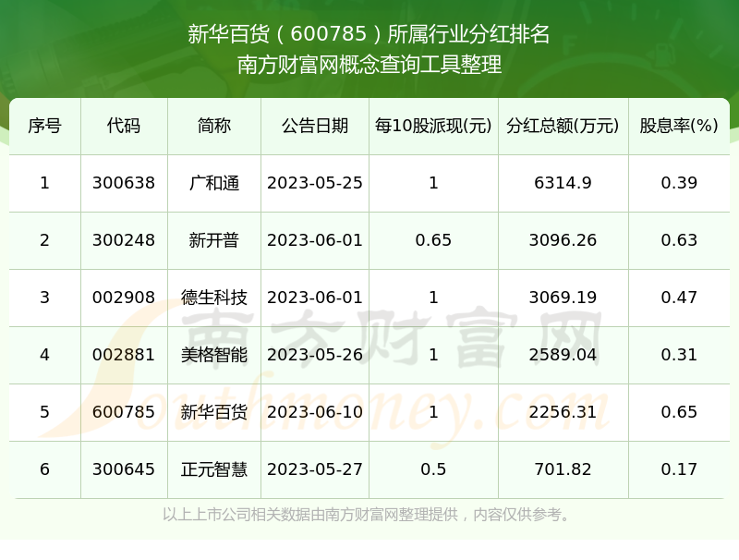Select the name 正元智慧
This screenshot has width=739, height=560.
pyautogui.click(x=214, y=469)
